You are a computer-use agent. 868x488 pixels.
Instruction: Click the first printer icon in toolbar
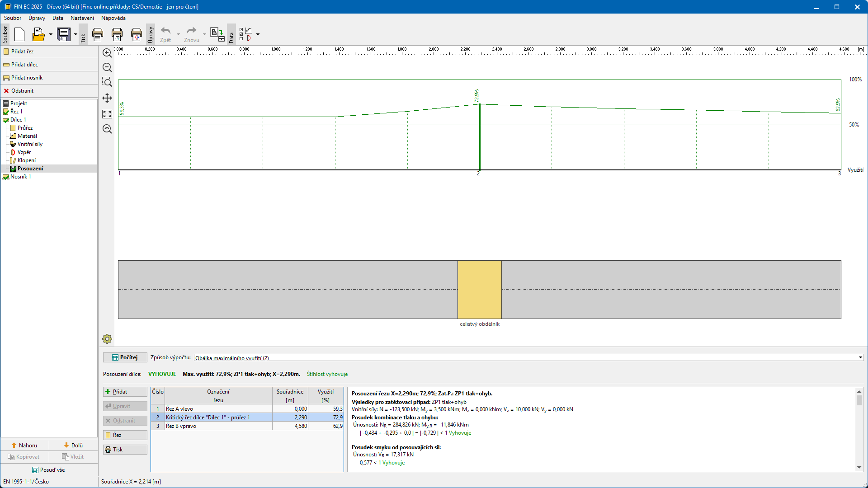tap(98, 34)
